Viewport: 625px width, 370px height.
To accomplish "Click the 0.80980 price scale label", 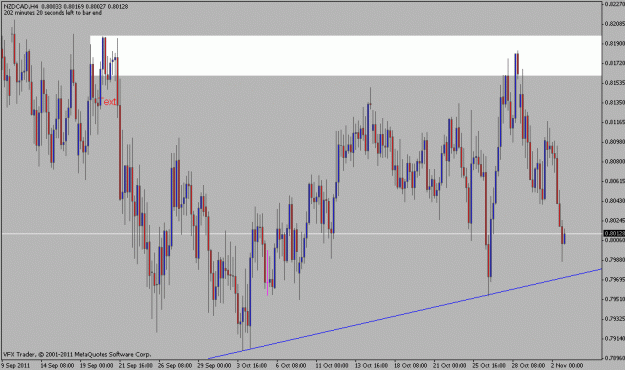I will tap(615, 142).
